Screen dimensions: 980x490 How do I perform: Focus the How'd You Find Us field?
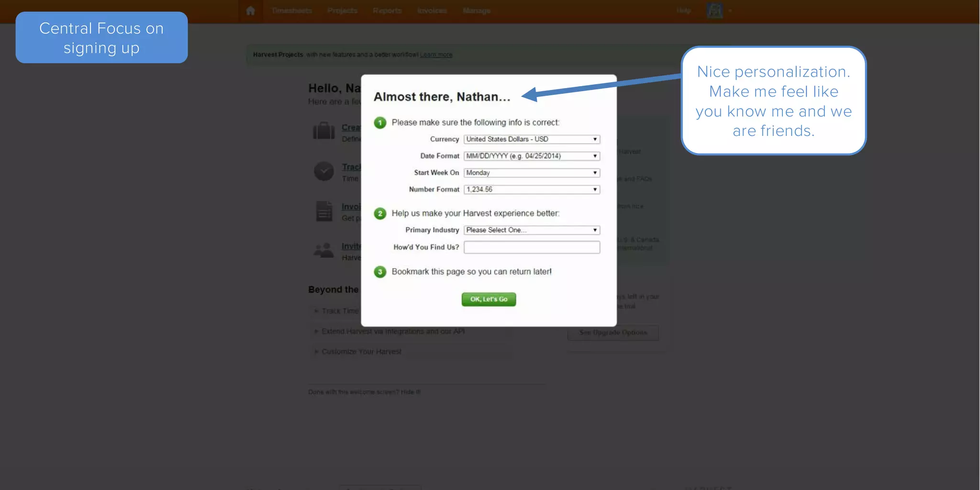point(532,247)
